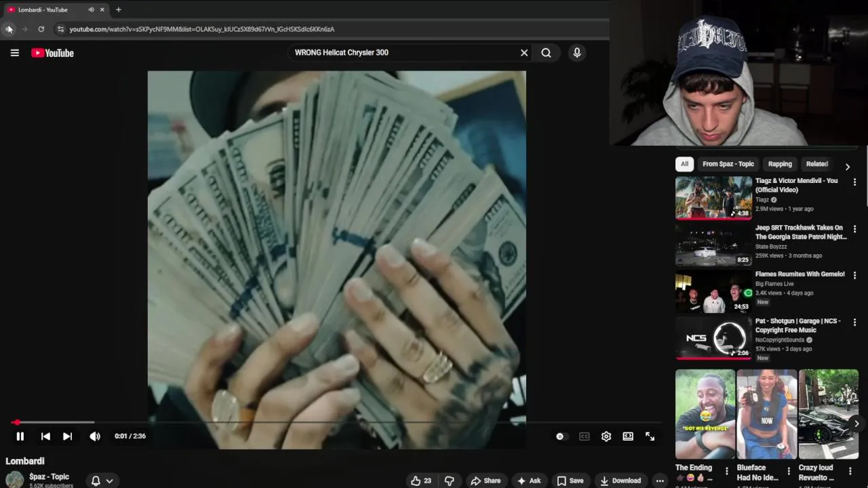Image resolution: width=868 pixels, height=488 pixels.
Task: Open options for The Ending short
Action: pos(727,470)
